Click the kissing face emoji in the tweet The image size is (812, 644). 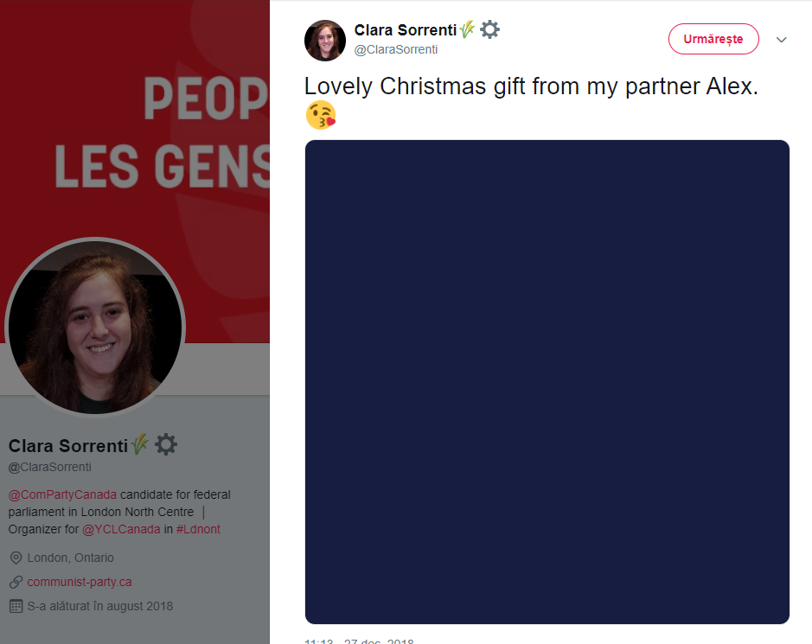321,115
